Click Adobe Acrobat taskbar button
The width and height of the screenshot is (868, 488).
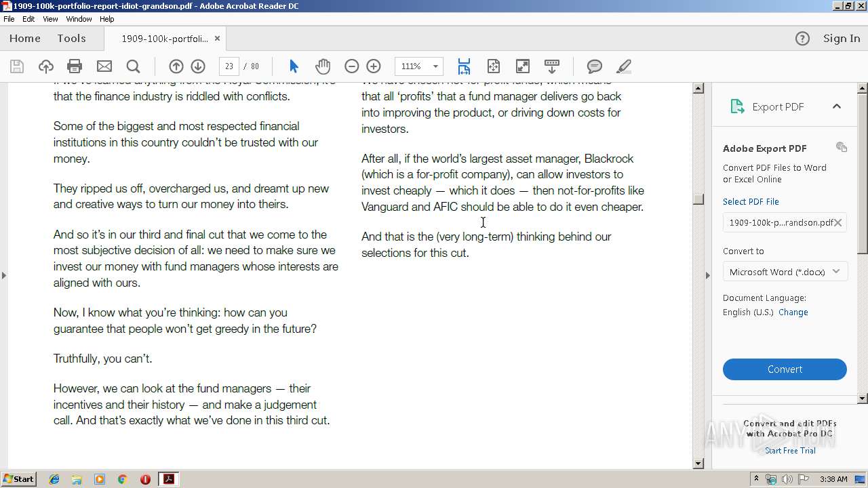click(168, 479)
